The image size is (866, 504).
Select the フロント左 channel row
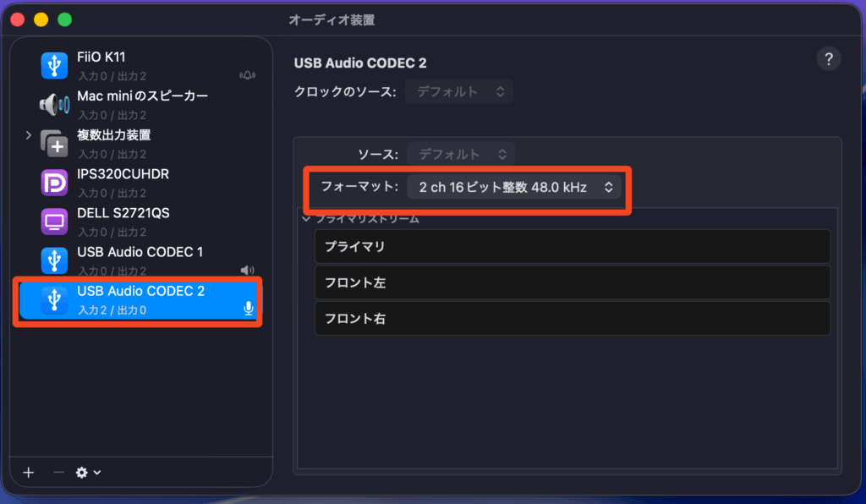572,282
